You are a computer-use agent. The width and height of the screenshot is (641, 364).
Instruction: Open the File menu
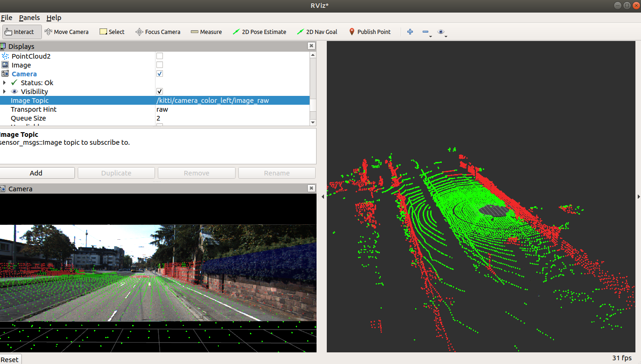[x=7, y=18]
